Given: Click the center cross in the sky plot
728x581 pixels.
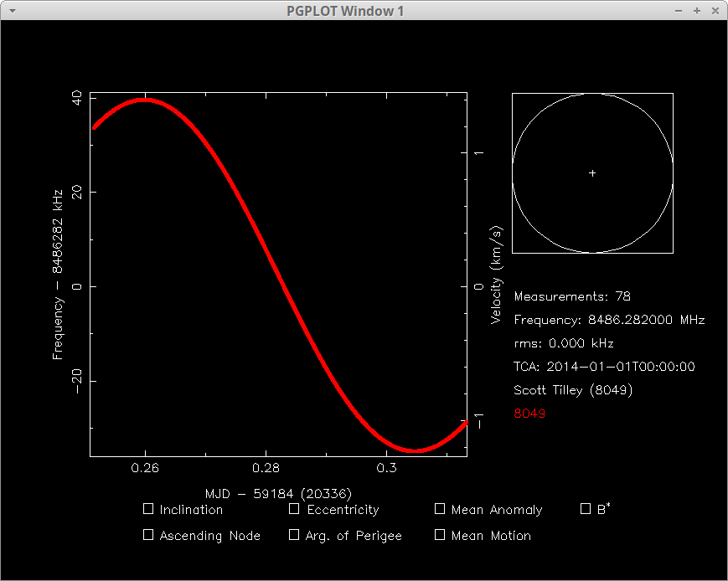Looking at the screenshot, I should (x=592, y=173).
